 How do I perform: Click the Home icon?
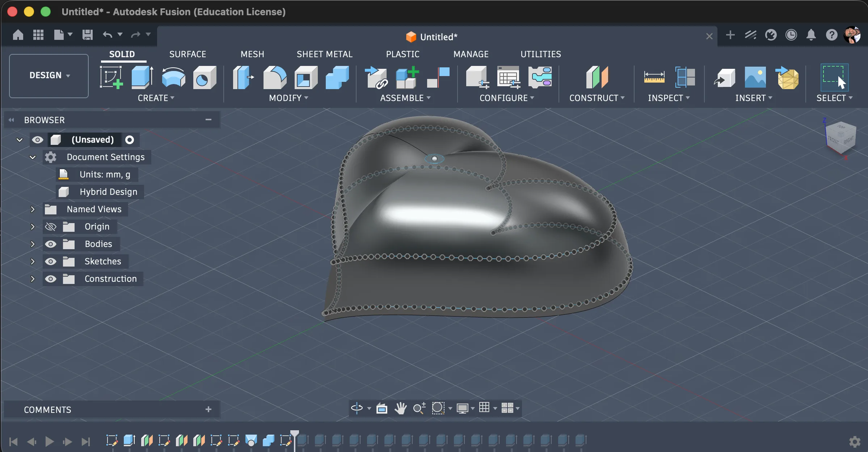tap(18, 35)
